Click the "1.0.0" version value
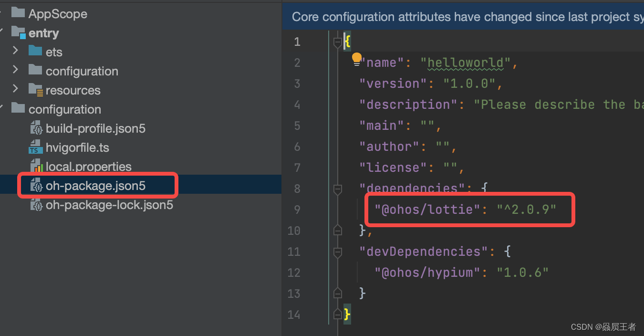Image resolution: width=644 pixels, height=336 pixels. coord(469,84)
